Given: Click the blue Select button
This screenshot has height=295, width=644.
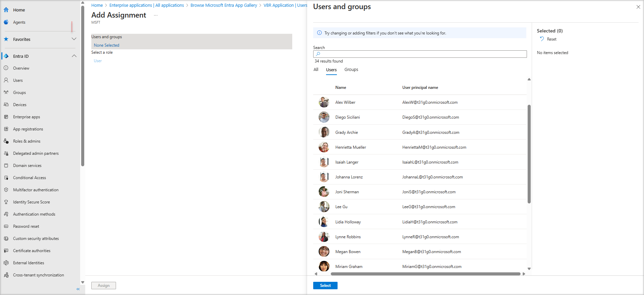Looking at the screenshot, I should point(325,286).
